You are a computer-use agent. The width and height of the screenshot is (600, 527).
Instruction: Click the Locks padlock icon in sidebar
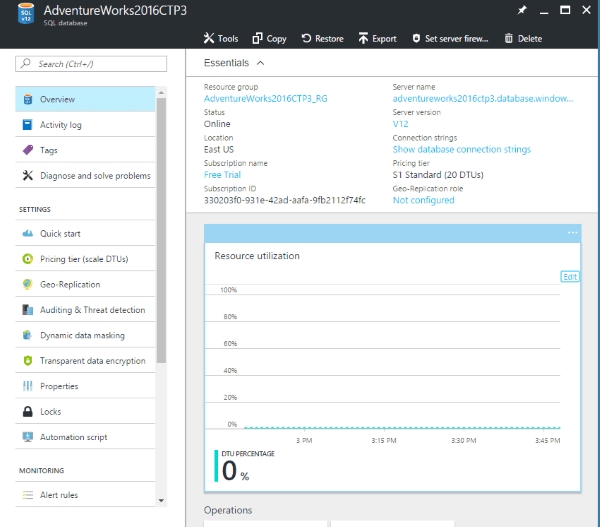click(28, 412)
